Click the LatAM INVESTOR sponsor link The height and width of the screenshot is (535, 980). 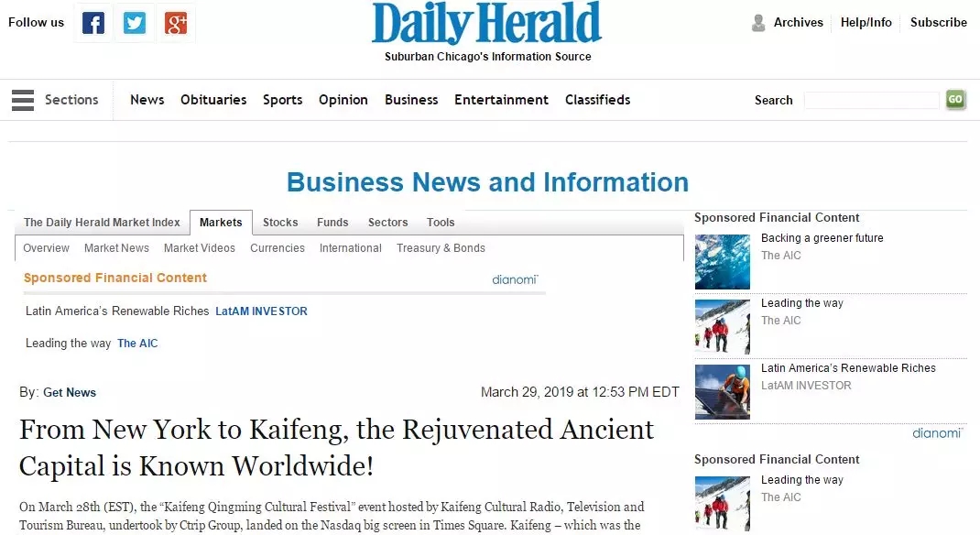click(x=261, y=311)
